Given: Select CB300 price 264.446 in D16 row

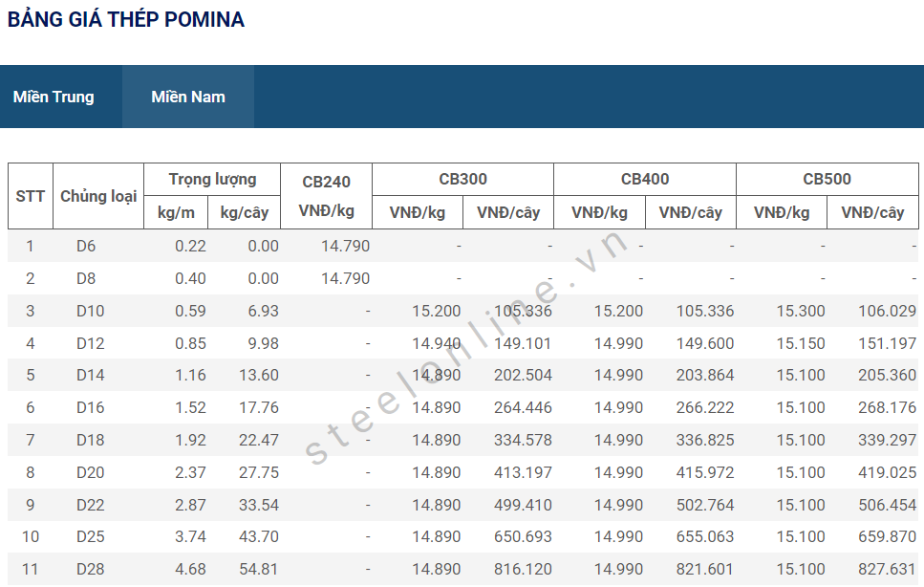Looking at the screenshot, I should (523, 407).
